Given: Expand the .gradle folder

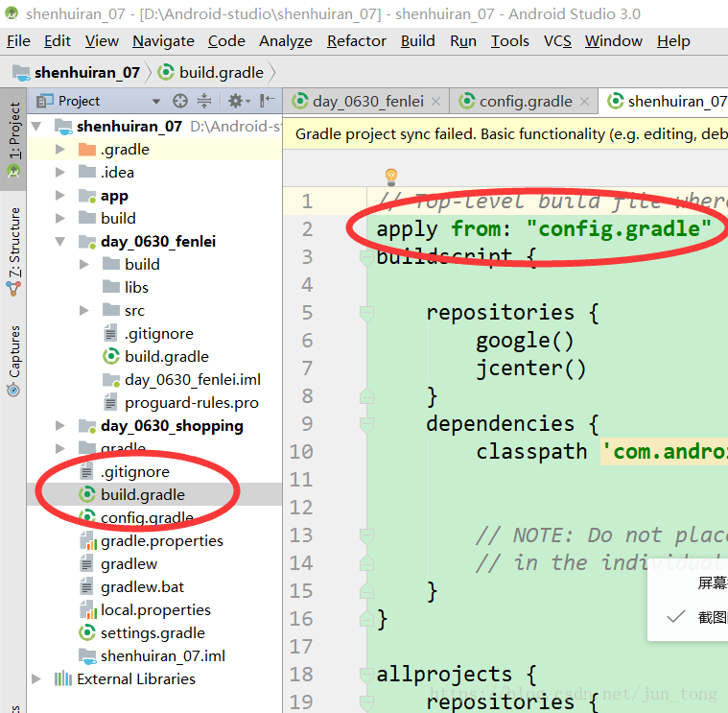Looking at the screenshot, I should (59, 149).
